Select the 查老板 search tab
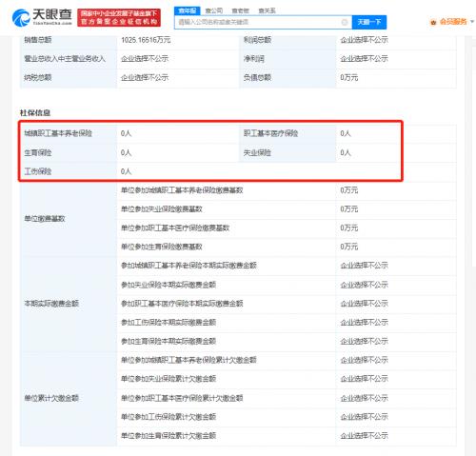 [x=240, y=10]
